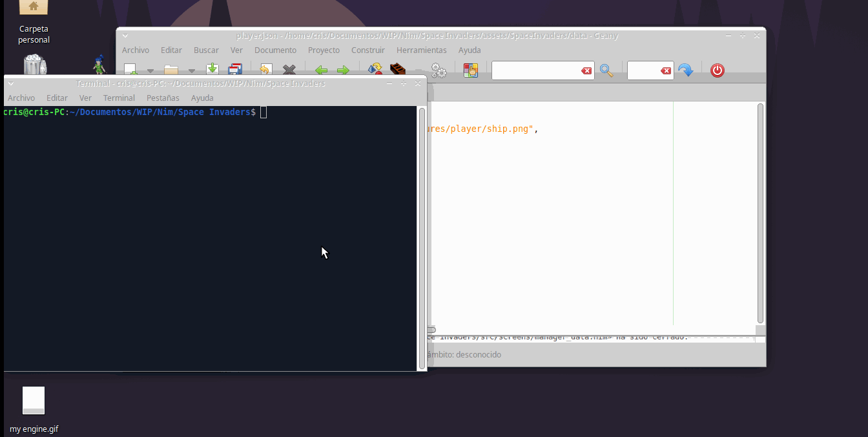Click the Carpeta personal desktop icon
This screenshot has width=868, height=437.
click(x=34, y=23)
